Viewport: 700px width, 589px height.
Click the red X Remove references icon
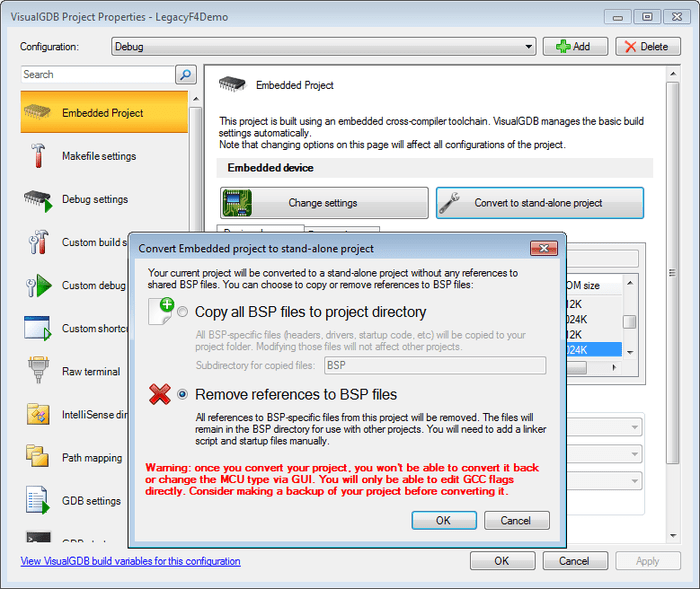tap(159, 394)
